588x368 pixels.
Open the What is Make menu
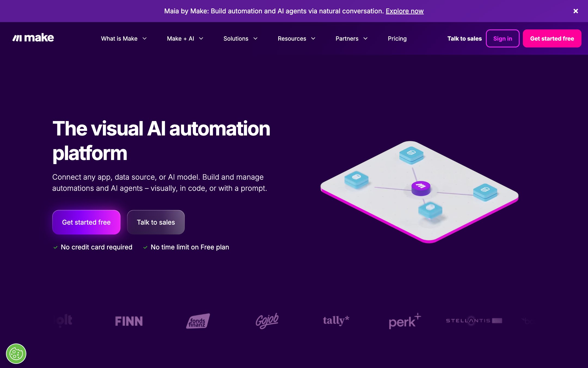coord(119,38)
